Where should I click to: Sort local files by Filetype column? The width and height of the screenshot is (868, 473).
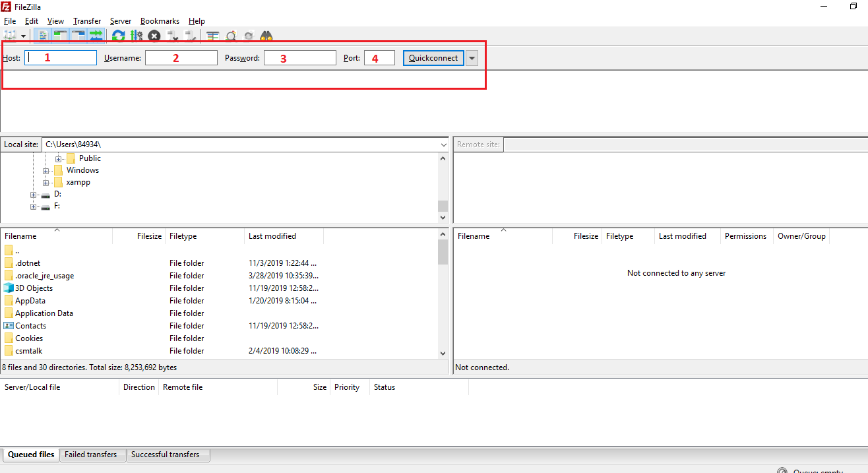pyautogui.click(x=205, y=236)
